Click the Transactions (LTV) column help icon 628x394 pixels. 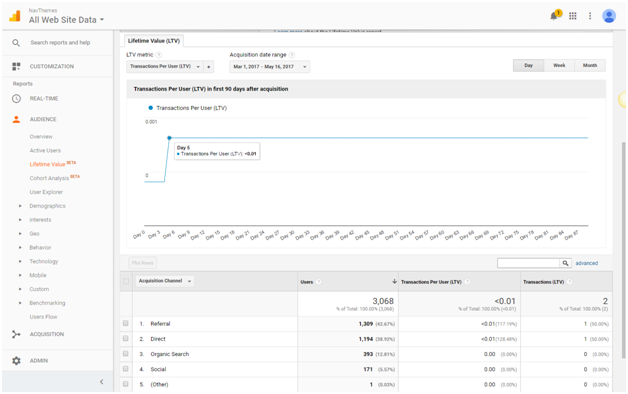pos(570,282)
